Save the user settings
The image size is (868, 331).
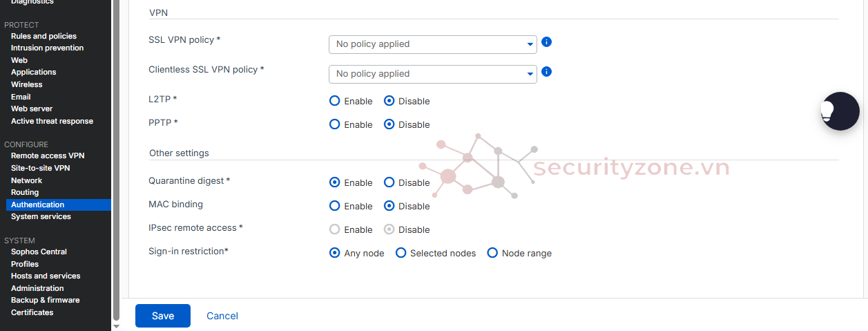[163, 316]
